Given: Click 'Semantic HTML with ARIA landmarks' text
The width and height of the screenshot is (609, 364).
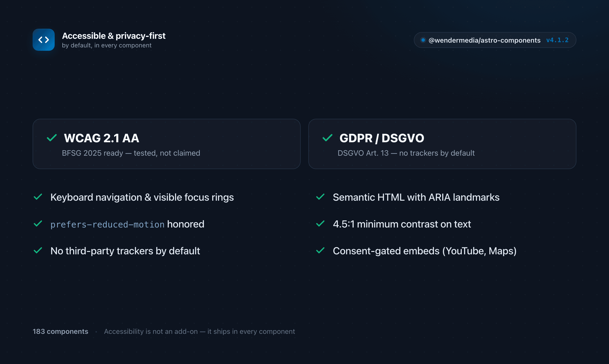Looking at the screenshot, I should (x=416, y=198).
